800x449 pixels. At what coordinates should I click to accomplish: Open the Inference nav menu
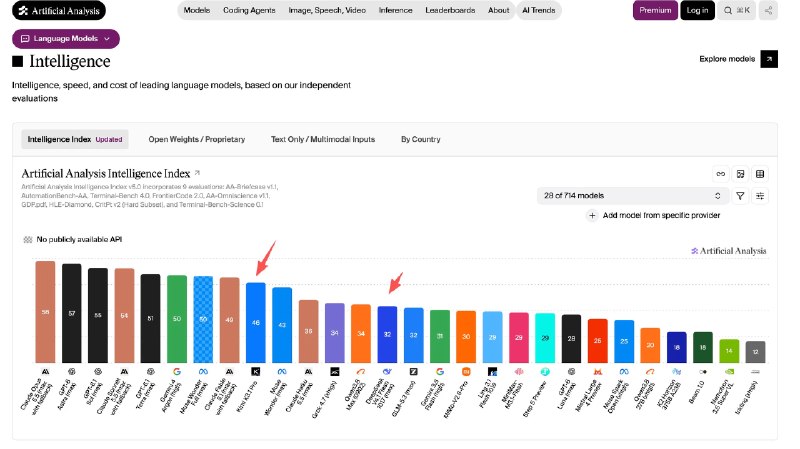pos(395,10)
